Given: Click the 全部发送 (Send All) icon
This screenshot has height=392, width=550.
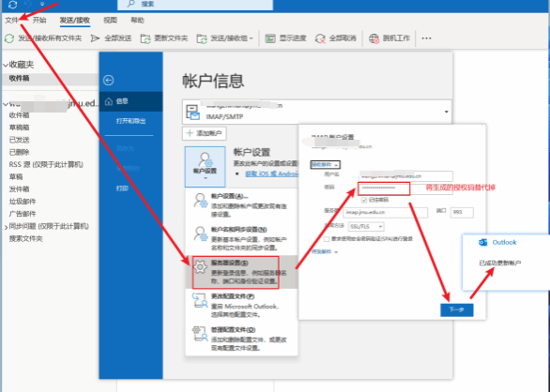Looking at the screenshot, I should 95,38.
